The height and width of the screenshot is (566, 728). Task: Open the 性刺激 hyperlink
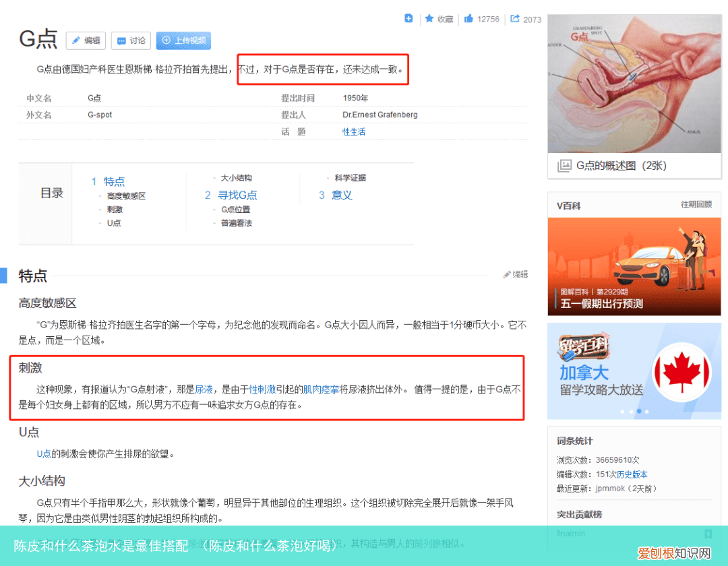coord(262,389)
